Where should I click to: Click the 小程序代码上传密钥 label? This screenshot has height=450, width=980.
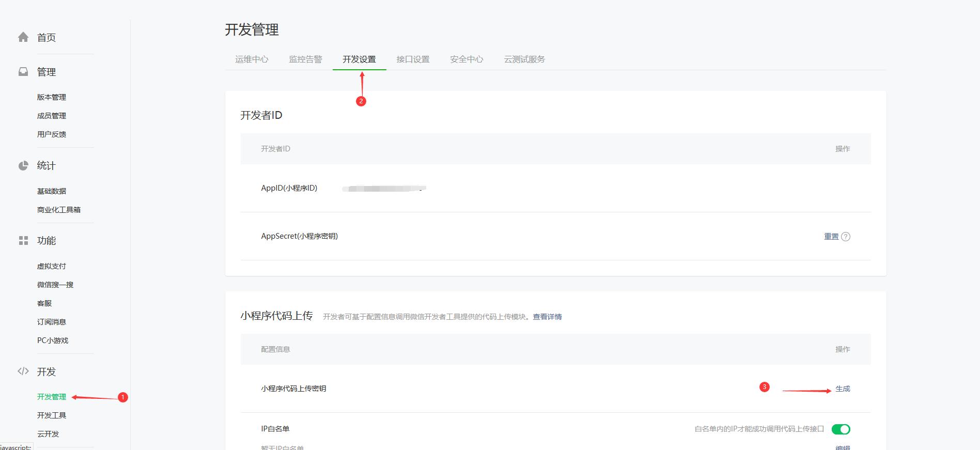(293, 389)
